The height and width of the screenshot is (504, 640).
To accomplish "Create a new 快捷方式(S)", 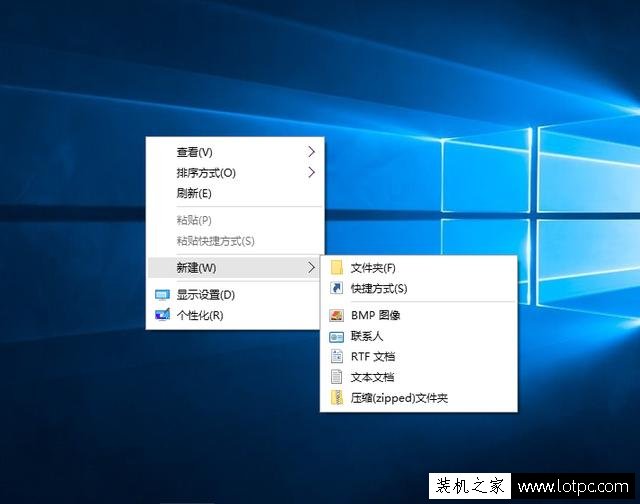I will (419, 288).
